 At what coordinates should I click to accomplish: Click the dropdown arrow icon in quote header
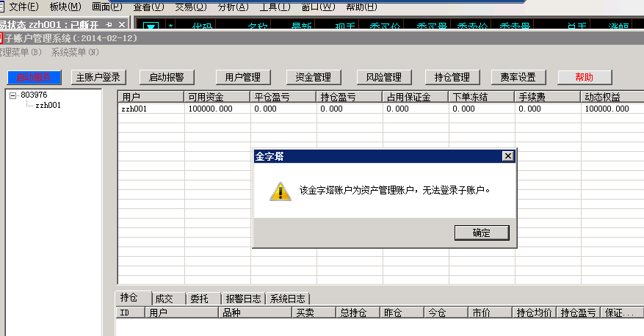[150, 27]
